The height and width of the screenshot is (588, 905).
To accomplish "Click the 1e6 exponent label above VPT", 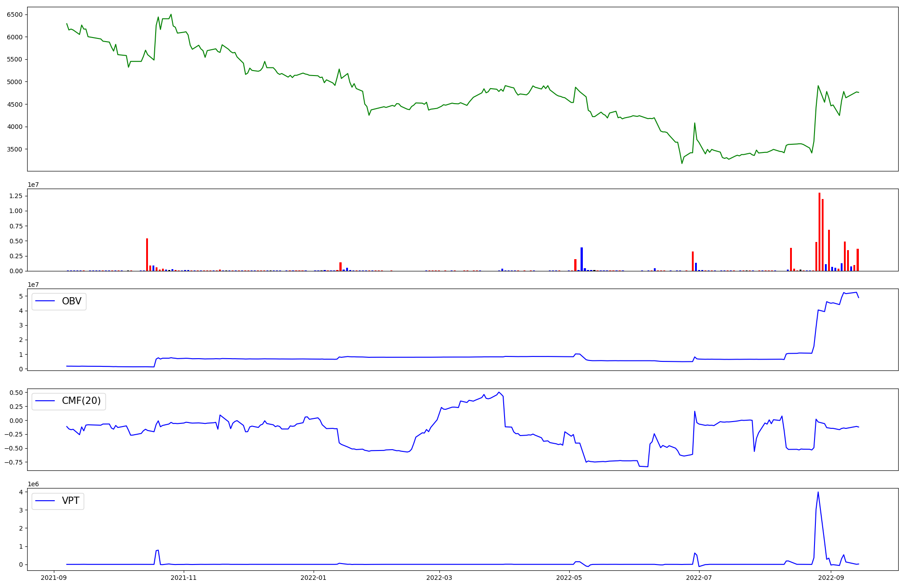I will click(x=33, y=484).
